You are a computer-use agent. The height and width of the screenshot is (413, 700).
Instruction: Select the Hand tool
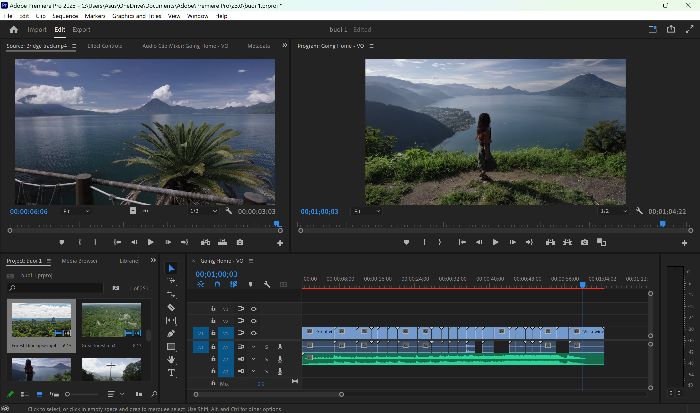point(171,359)
